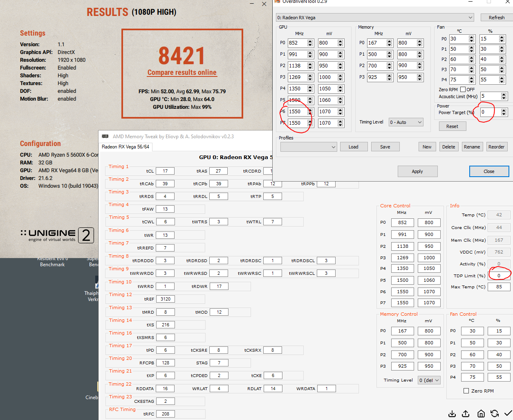
Task: Click Memory Tweak Max Temp field 85
Action: pyautogui.click(x=499, y=287)
